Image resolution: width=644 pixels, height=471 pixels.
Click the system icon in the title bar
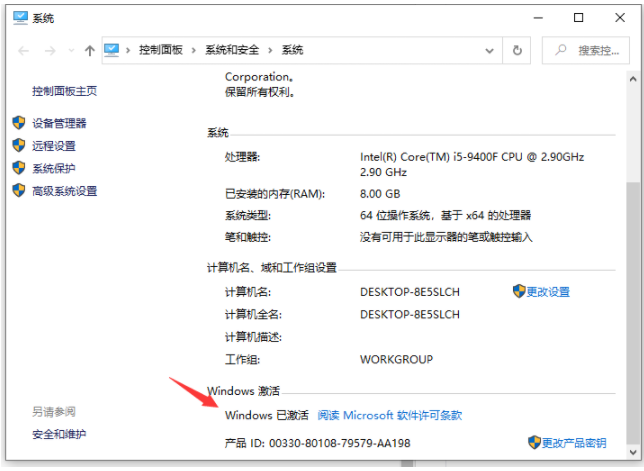pyautogui.click(x=19, y=18)
